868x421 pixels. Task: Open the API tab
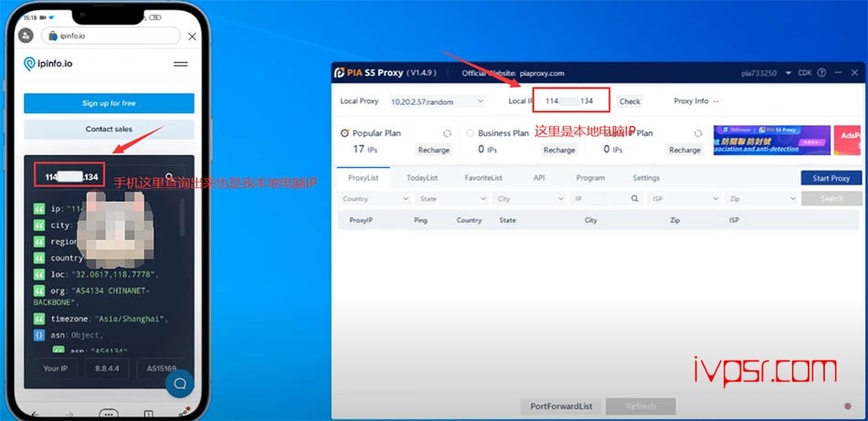(539, 178)
